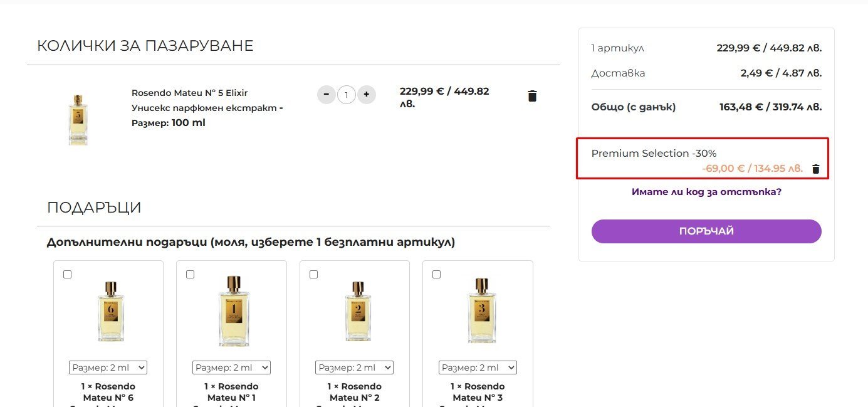Open size dropdown for N° 2 gift

click(354, 367)
